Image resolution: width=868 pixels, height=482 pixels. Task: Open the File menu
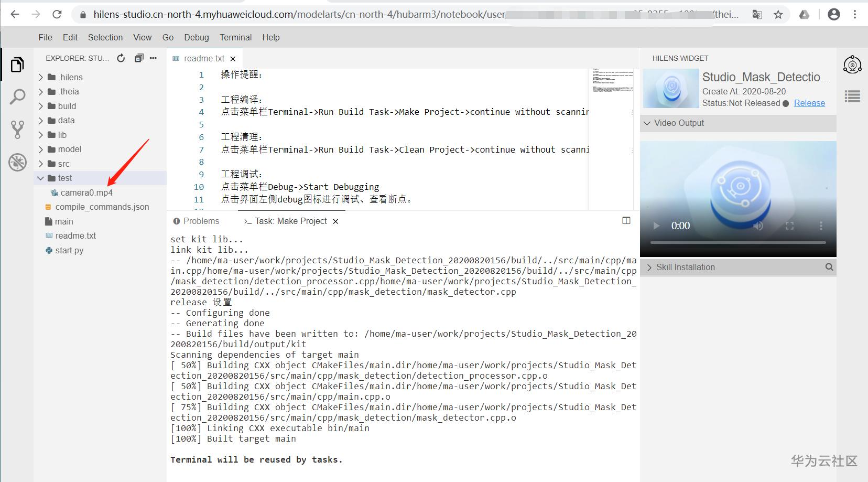tap(46, 37)
